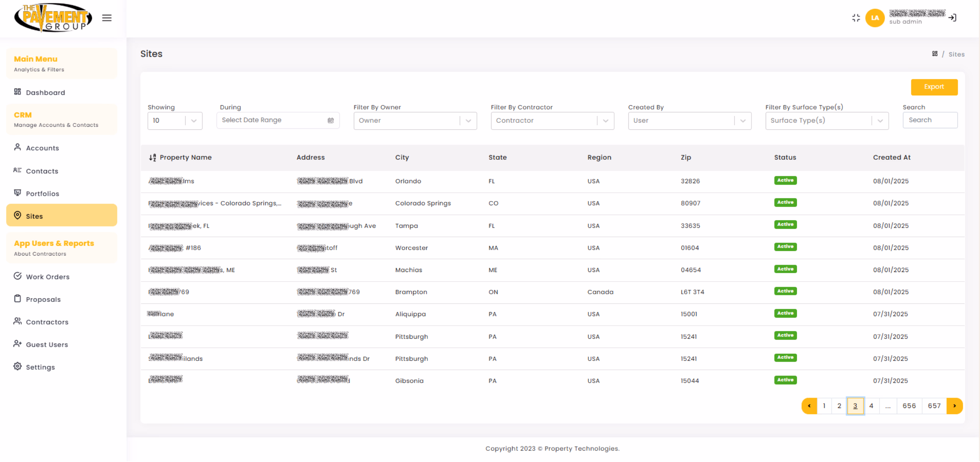Screen dimensions: 980x462
Task: Click the Active status badge for Gibsonia row
Action: tap(785, 380)
